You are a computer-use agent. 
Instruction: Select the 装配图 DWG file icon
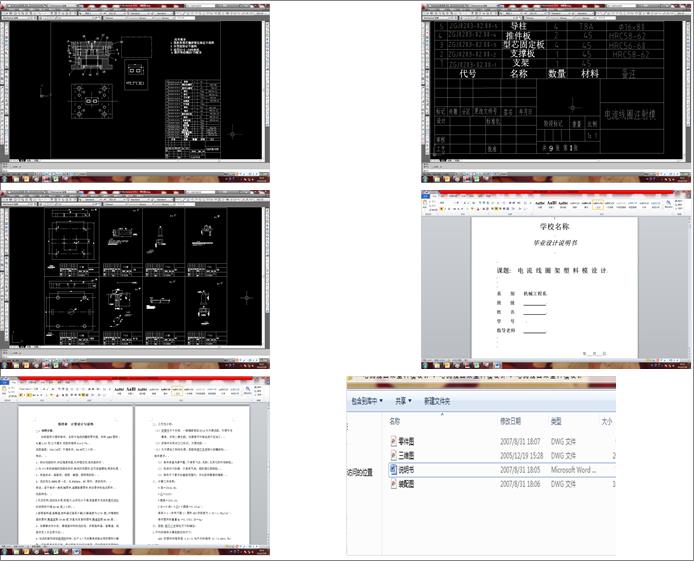click(x=393, y=484)
